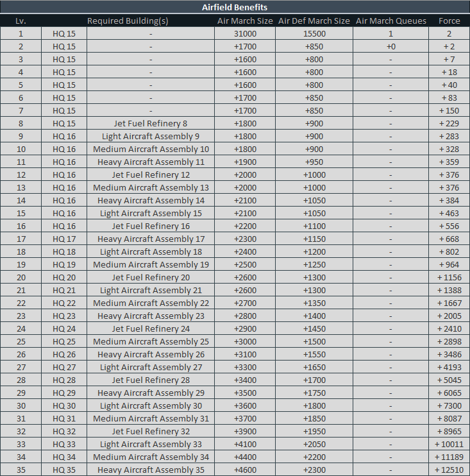Click the Heavy Aircraft Assembly 14 cell

point(151,200)
